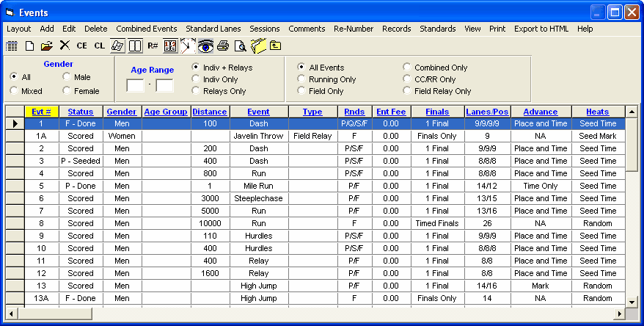The height and width of the screenshot is (326, 644).
Task: Click the Edit event open folder icon
Action: click(47, 46)
